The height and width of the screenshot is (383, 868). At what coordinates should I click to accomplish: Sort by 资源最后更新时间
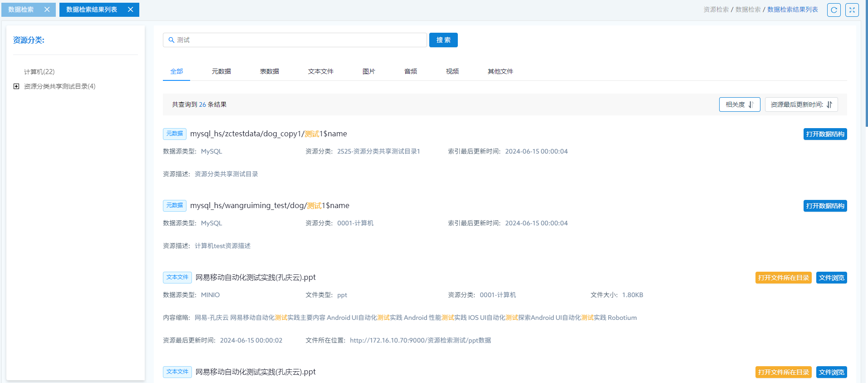(801, 104)
